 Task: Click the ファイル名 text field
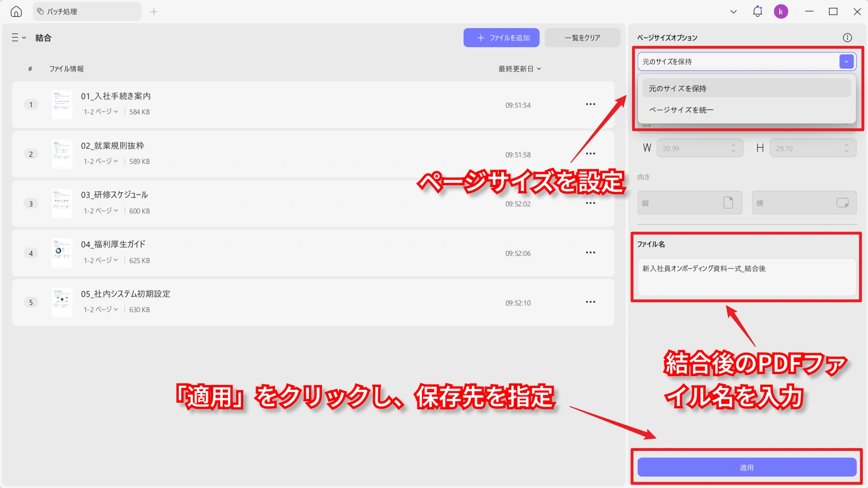coord(747,277)
